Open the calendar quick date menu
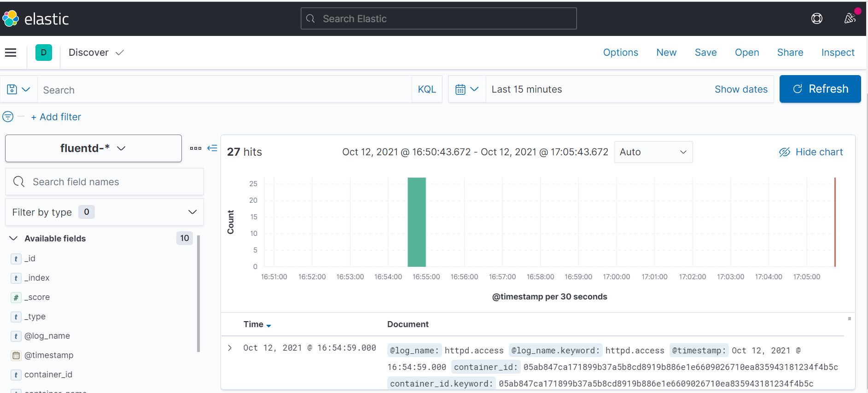868x393 pixels. click(x=467, y=89)
